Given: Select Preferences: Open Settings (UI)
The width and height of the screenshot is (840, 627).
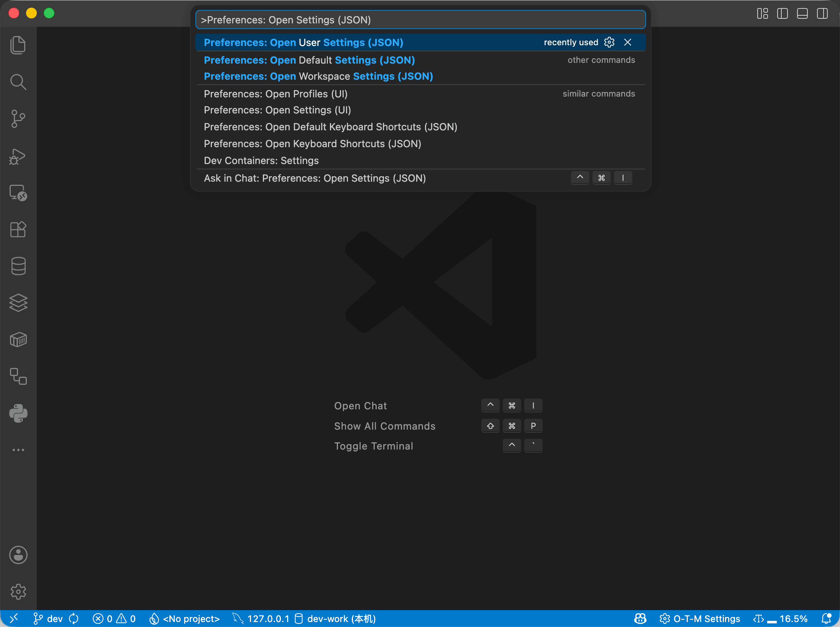Looking at the screenshot, I should [x=420, y=110].
